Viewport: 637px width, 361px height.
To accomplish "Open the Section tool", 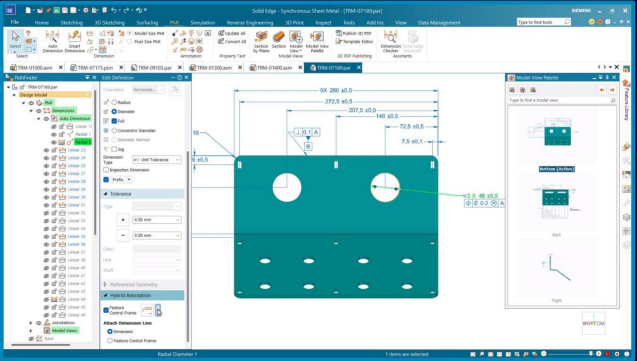I will click(x=279, y=40).
